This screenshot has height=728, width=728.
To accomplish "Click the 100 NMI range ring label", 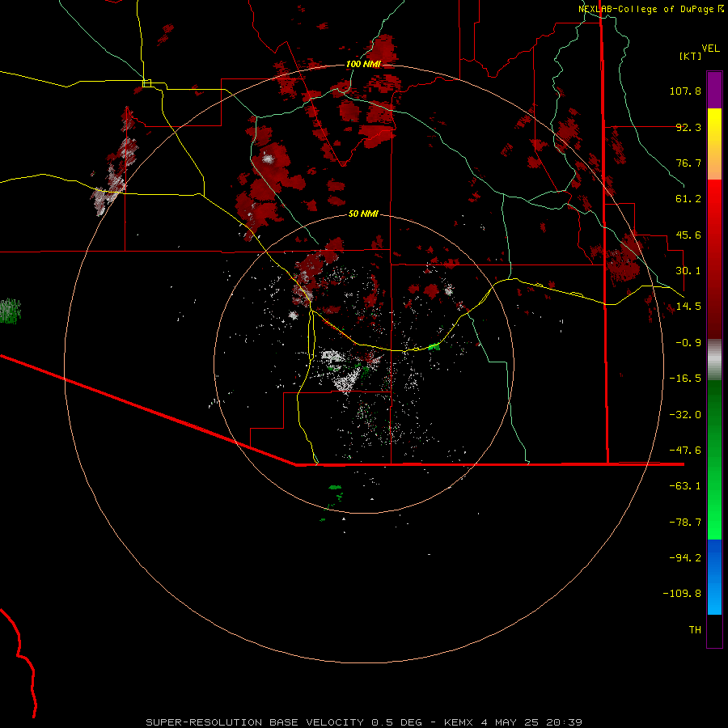I will coord(363,64).
